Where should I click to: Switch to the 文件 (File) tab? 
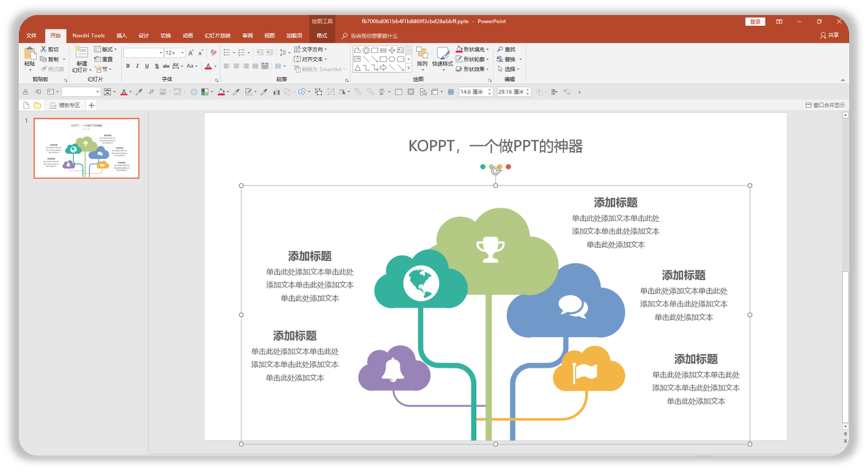pos(31,36)
